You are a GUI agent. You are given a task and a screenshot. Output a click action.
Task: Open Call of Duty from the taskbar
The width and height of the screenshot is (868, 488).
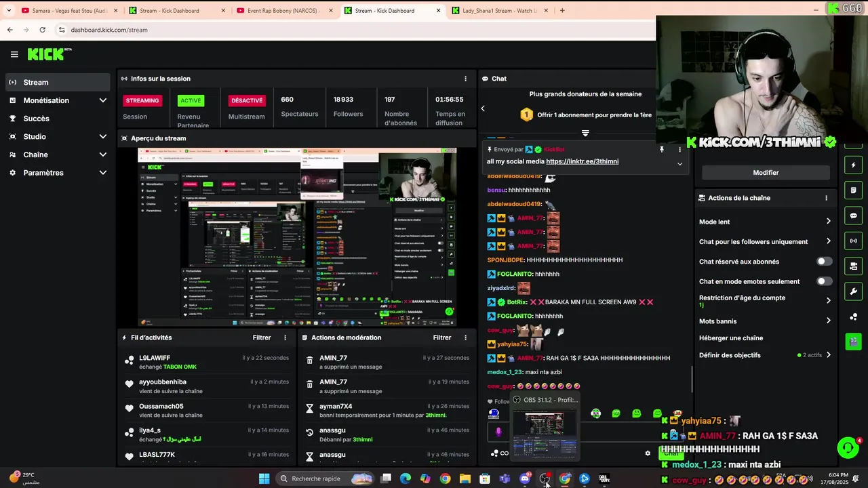pos(604,479)
